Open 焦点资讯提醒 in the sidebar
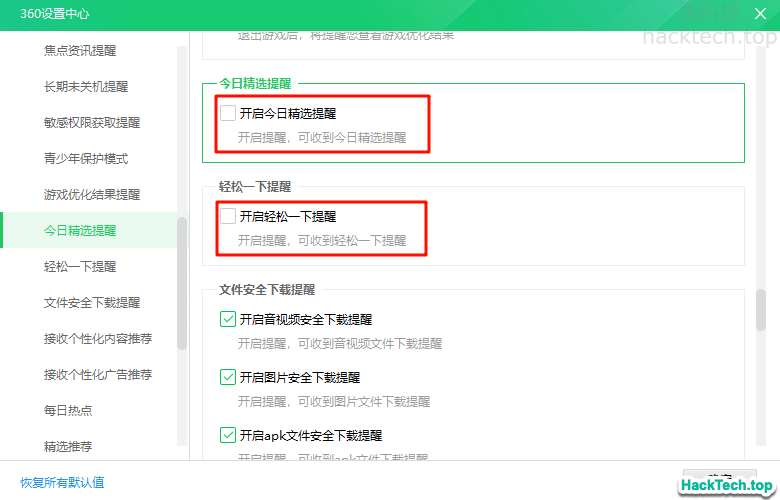Image resolution: width=780 pixels, height=500 pixels. (80, 51)
